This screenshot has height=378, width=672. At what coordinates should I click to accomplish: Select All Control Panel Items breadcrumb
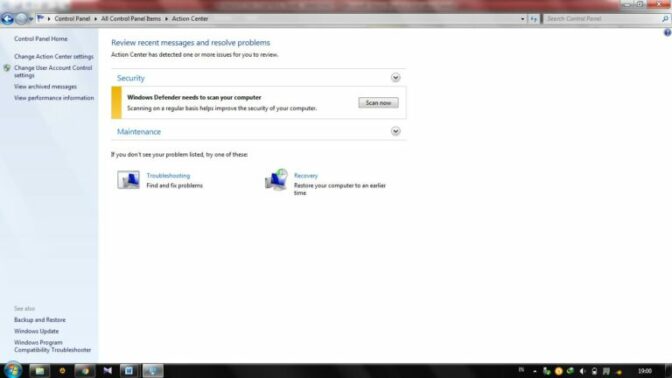click(x=131, y=19)
